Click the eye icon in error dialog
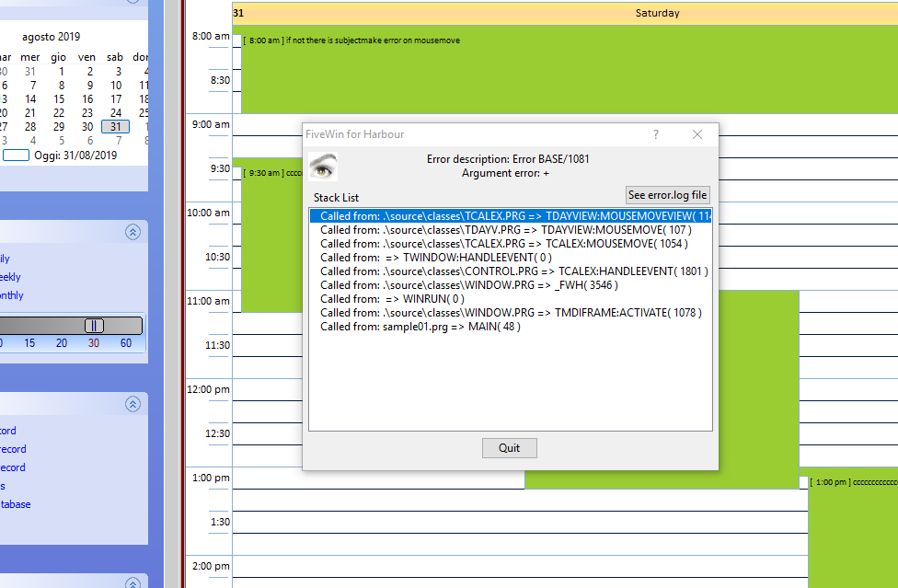This screenshot has width=898, height=588. (323, 167)
